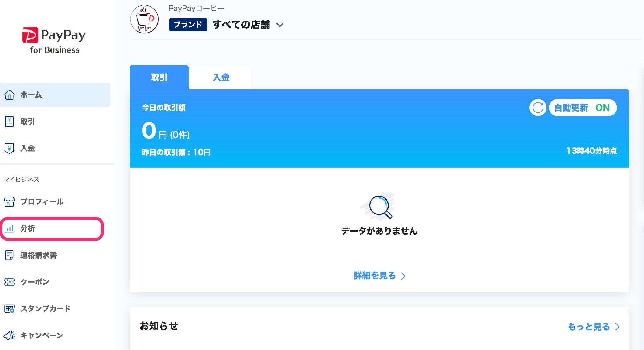Open 分析 bar chart icon

coord(9,228)
